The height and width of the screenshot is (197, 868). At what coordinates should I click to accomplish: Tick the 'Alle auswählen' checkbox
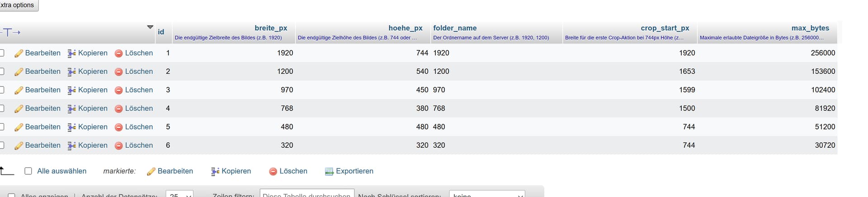(x=28, y=171)
